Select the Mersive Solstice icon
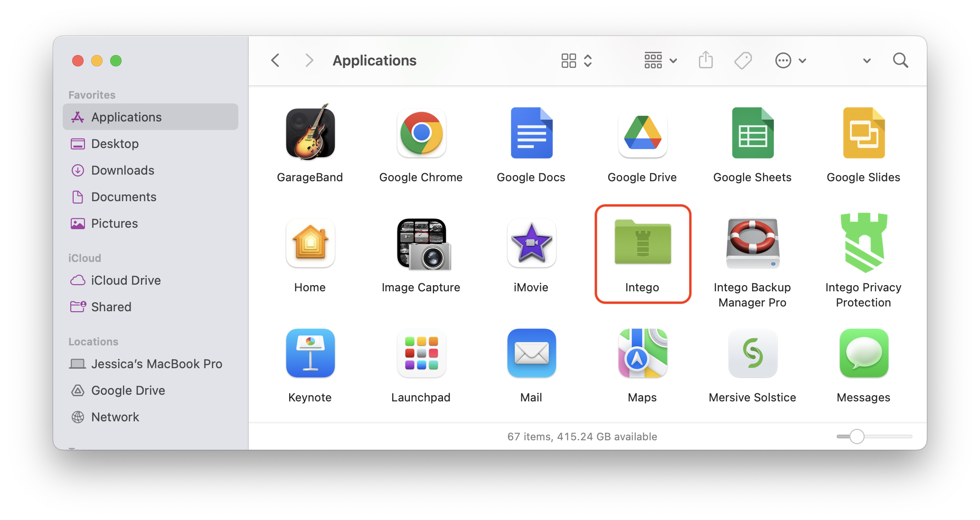980x520 pixels. point(753,353)
